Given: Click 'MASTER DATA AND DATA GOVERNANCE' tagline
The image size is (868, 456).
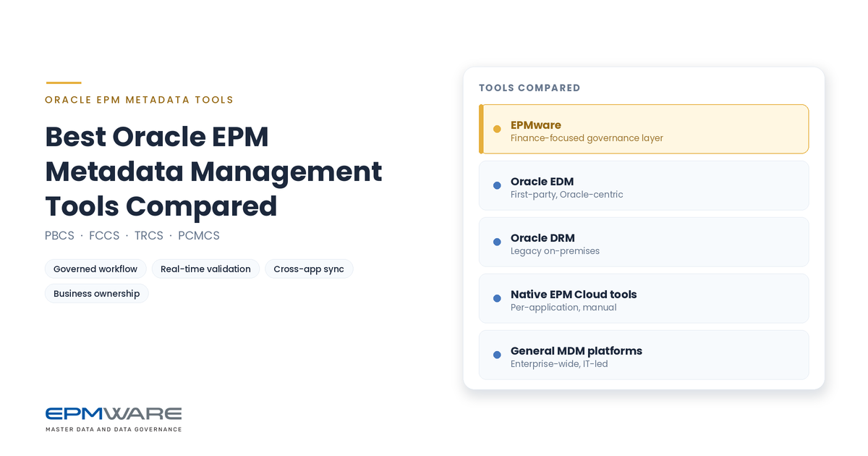Looking at the screenshot, I should click(x=114, y=429).
